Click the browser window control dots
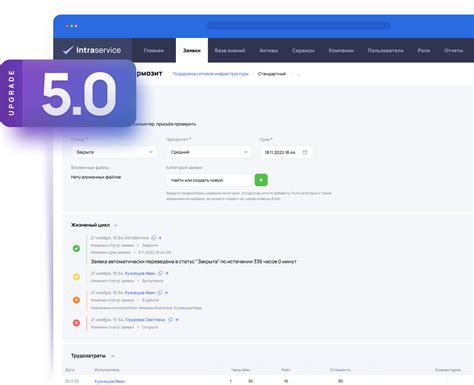Screen dimensions: 474x385 72,26
